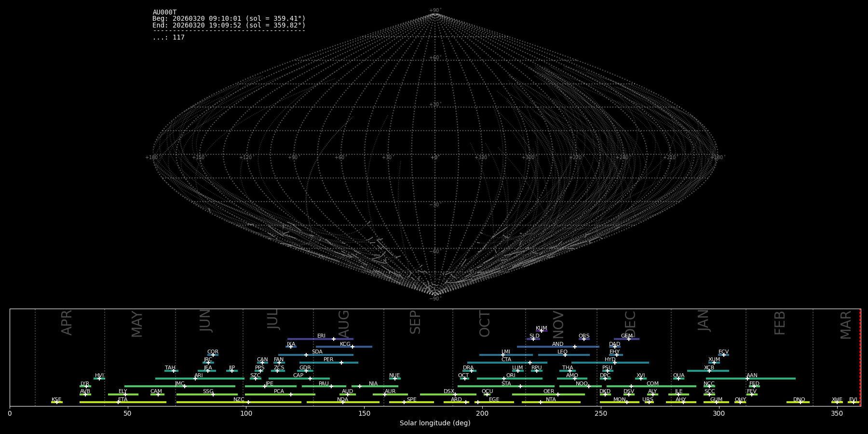This screenshot has height=434, width=868.
Task: Click the KCG shower label
Action: tap(345, 344)
